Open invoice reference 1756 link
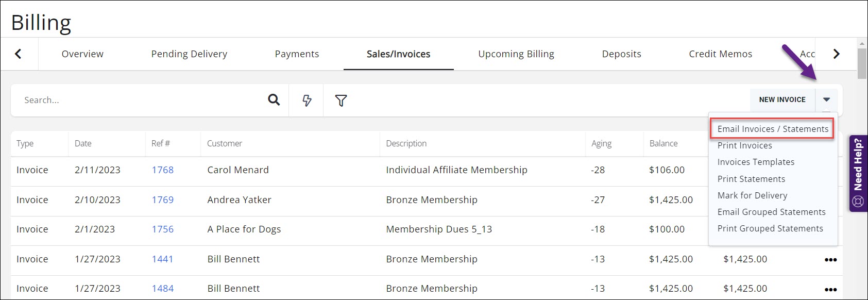The height and width of the screenshot is (300, 868). pos(162,229)
